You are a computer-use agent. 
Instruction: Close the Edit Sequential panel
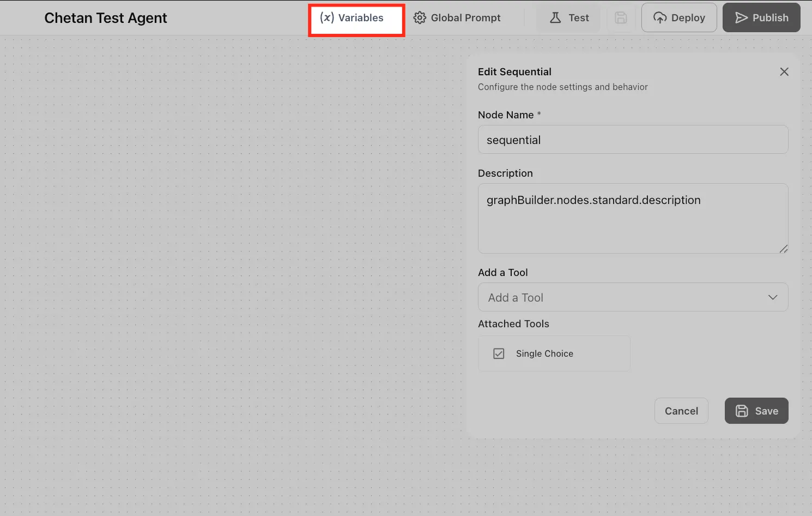(784, 71)
